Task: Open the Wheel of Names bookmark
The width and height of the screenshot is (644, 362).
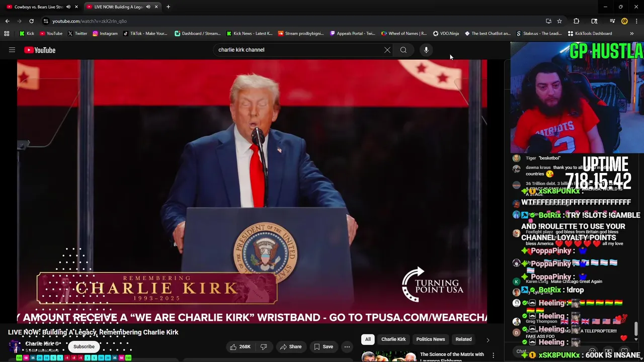Action: [404, 33]
